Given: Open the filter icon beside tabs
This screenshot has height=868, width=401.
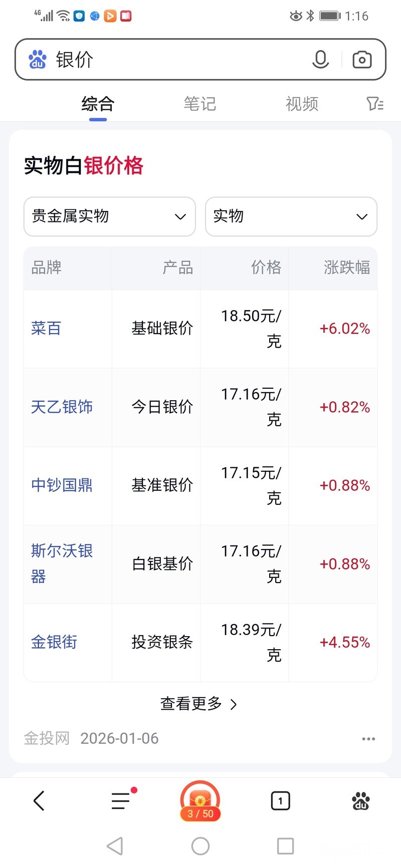Looking at the screenshot, I should [x=375, y=104].
